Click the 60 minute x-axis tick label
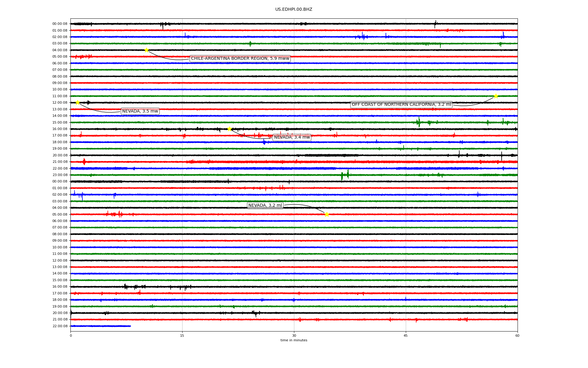Image resolution: width=588 pixels, height=368 pixels. 517,335
